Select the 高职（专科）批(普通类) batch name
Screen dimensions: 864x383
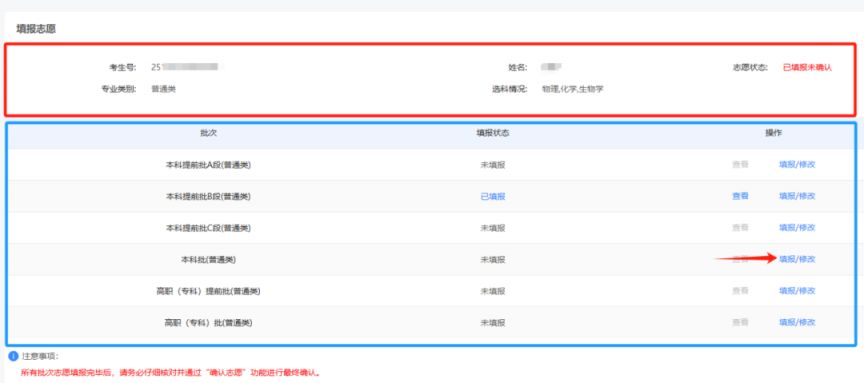208,322
